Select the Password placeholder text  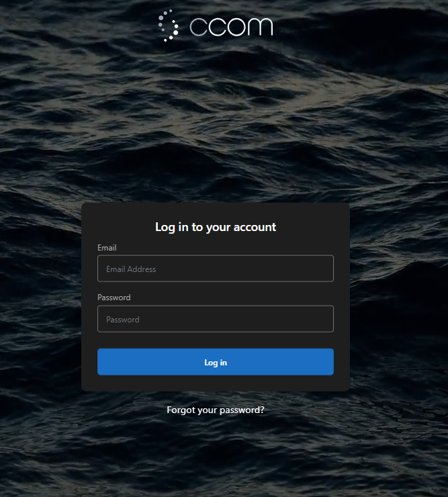click(123, 320)
